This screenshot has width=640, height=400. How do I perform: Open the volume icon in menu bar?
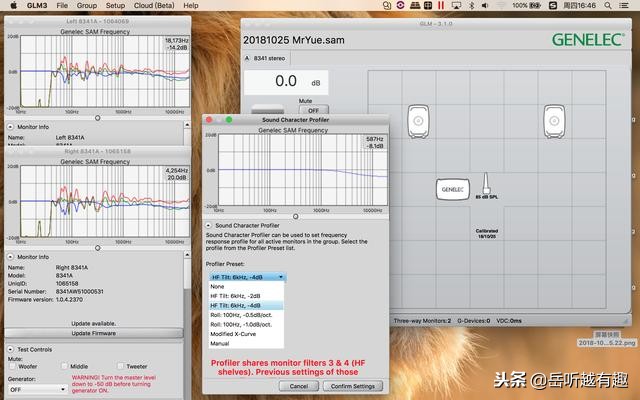pos(485,5)
